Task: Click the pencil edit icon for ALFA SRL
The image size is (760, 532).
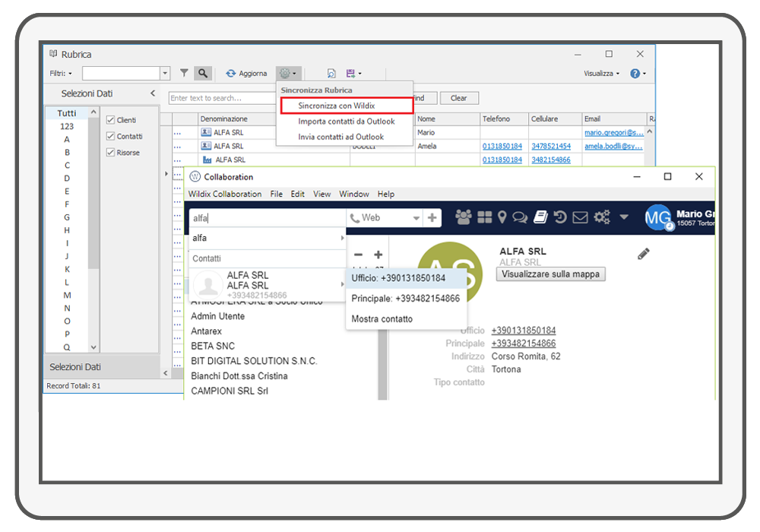Action: coord(644,254)
